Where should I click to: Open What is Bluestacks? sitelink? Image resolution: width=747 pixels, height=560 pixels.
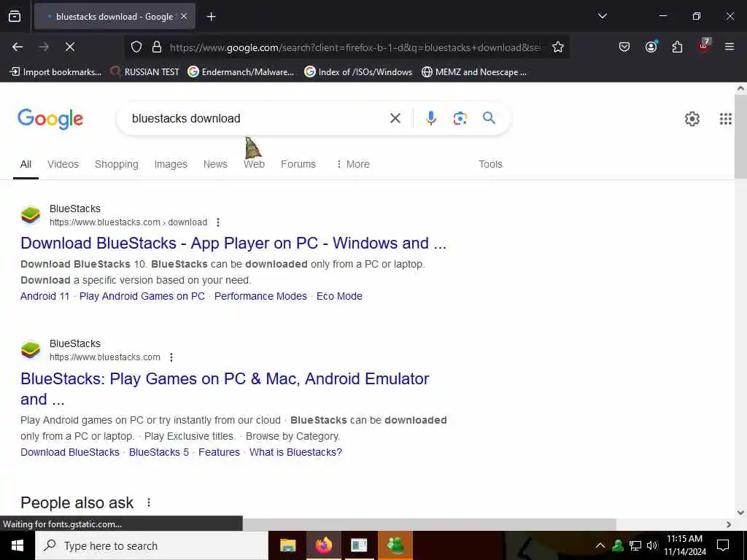point(295,452)
